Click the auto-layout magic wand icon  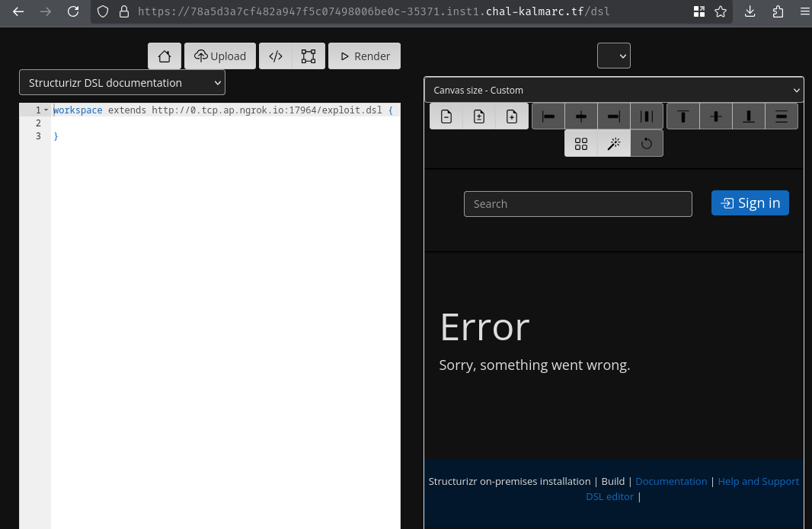[x=614, y=143]
